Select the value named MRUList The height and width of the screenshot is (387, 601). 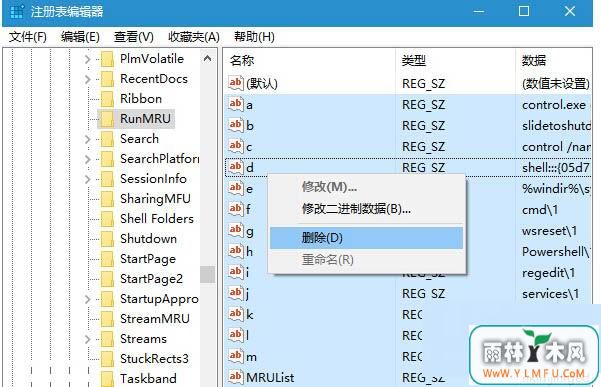pos(270,378)
